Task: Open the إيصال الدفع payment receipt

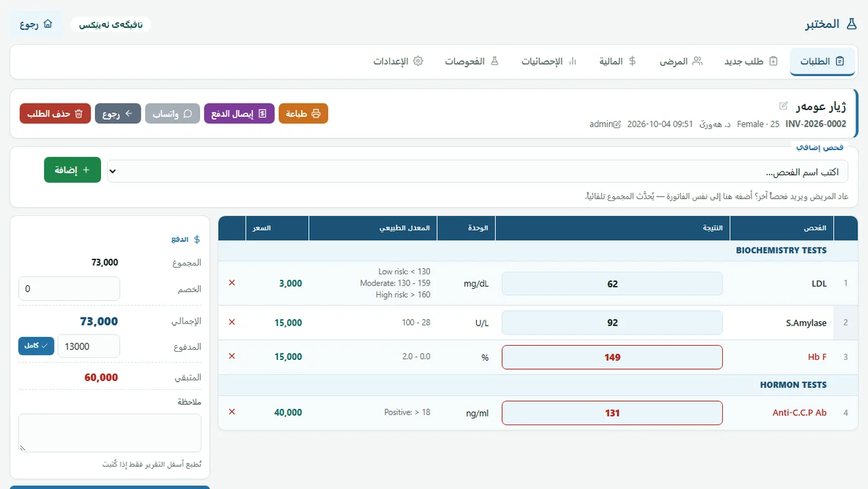Action: point(239,114)
